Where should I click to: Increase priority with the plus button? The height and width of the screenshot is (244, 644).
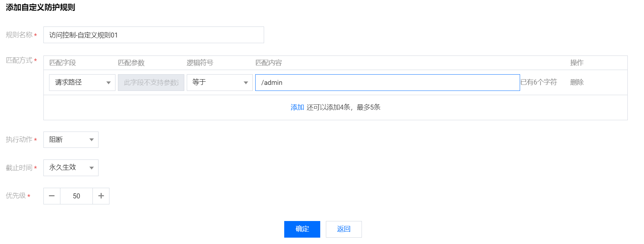point(101,196)
